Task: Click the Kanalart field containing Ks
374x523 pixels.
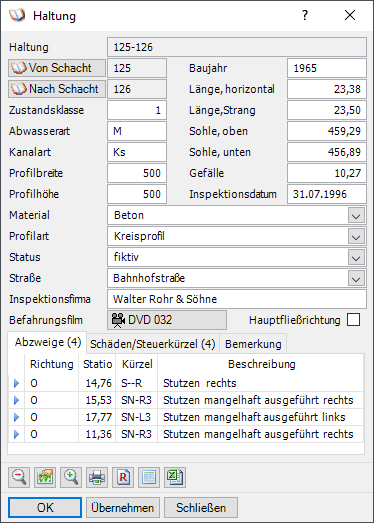Action: (x=137, y=152)
